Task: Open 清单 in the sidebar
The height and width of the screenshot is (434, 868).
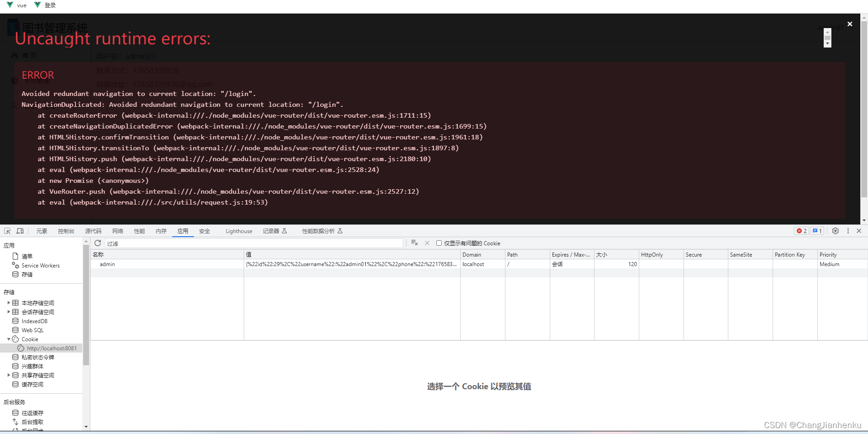Action: click(x=27, y=256)
